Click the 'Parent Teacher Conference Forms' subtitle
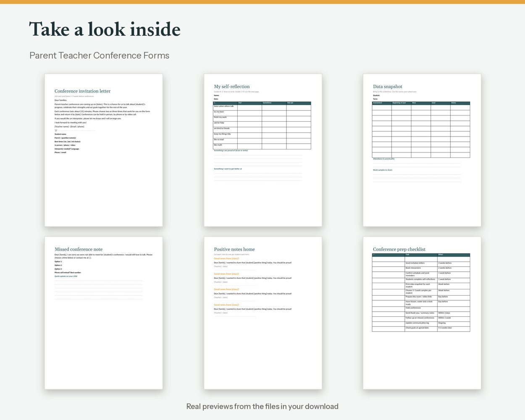 coord(100,55)
